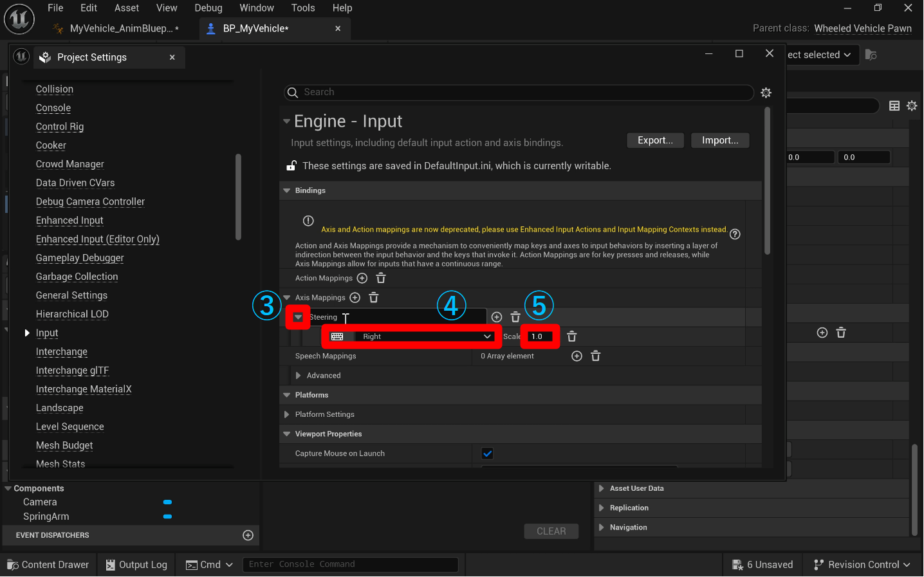Image resolution: width=924 pixels, height=577 pixels.
Task: Select Collision settings category
Action: point(55,89)
